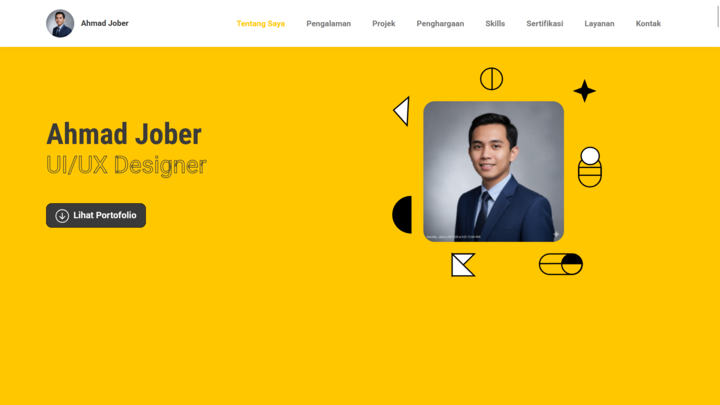This screenshot has height=405, width=720.
Task: Open the Tentang Saya nav item
Action: [260, 23]
